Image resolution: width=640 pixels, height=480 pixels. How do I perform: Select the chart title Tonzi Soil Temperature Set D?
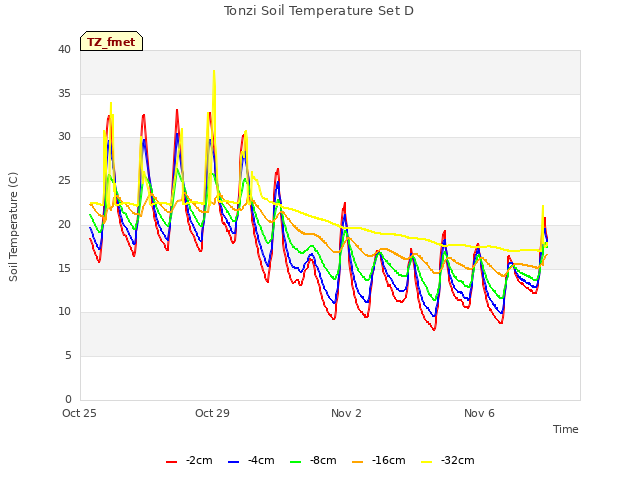[319, 11]
